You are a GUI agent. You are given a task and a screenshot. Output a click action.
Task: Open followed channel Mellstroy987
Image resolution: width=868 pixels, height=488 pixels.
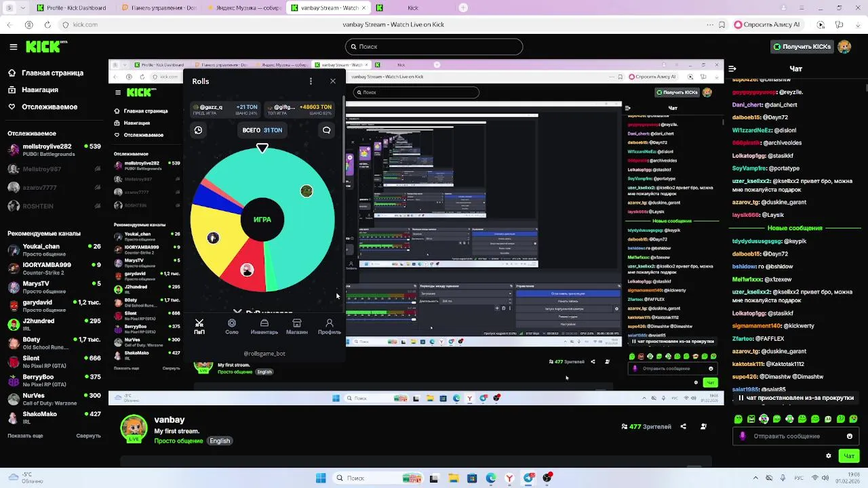pos(54,169)
